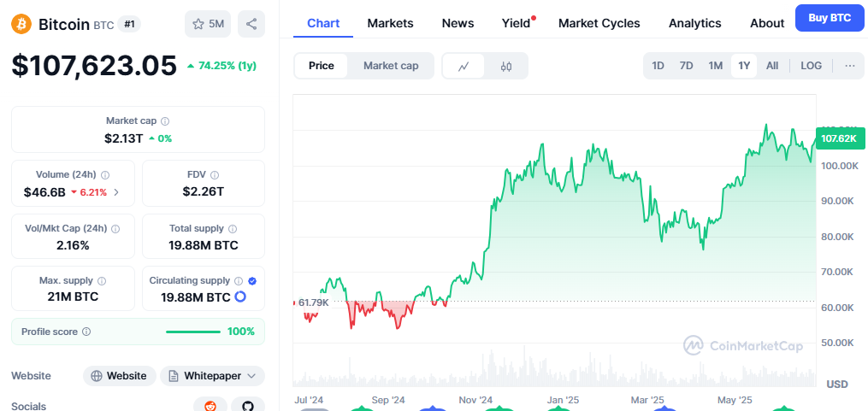Click the 21M BTC max supply value

[x=73, y=297]
